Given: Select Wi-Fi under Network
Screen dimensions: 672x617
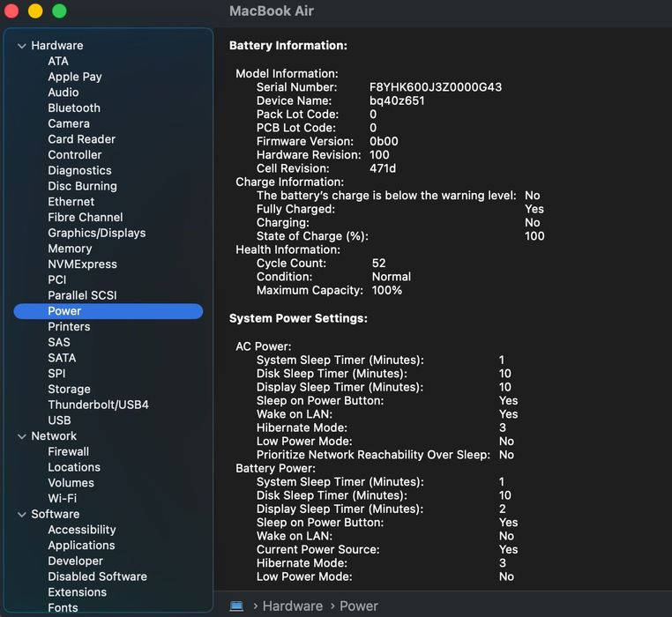Looking at the screenshot, I should [x=62, y=499].
